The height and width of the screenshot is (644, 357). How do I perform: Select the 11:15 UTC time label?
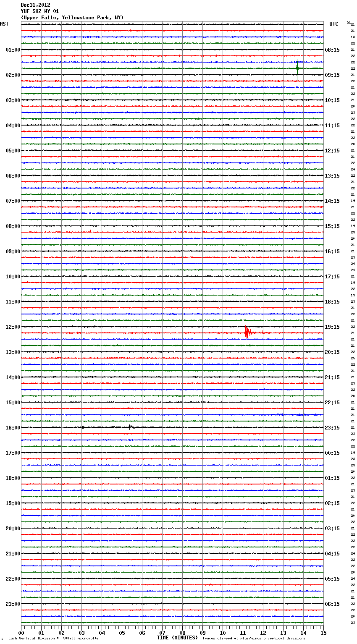[332, 126]
